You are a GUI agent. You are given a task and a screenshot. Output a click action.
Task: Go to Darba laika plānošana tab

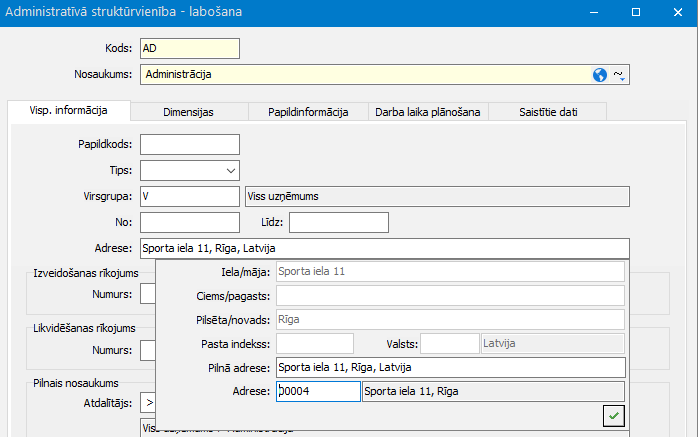(x=428, y=112)
